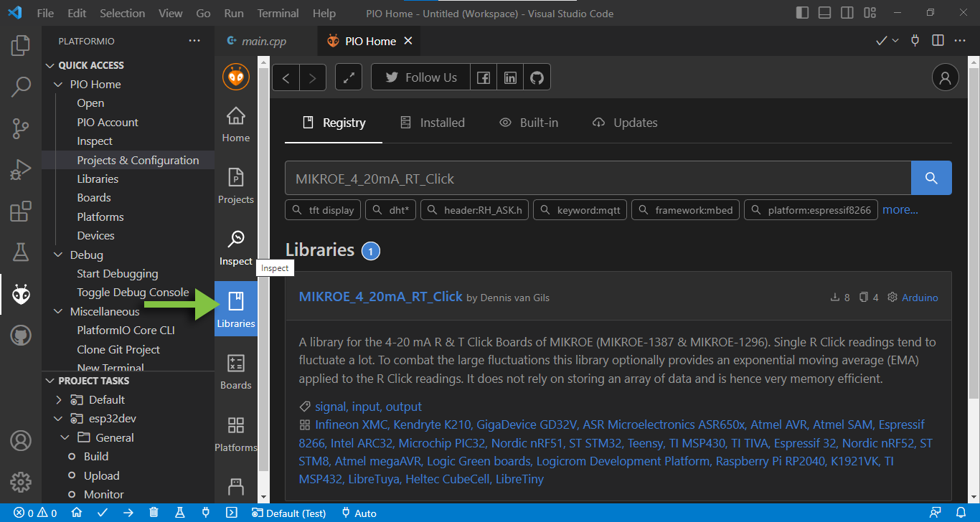
Task: Open Boards in PIO Home sidebar
Action: 235,371
